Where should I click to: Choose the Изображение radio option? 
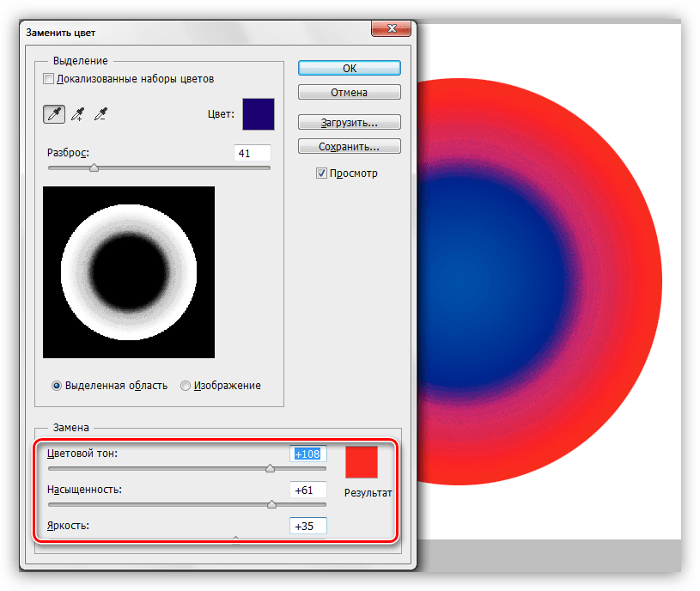pyautogui.click(x=186, y=386)
